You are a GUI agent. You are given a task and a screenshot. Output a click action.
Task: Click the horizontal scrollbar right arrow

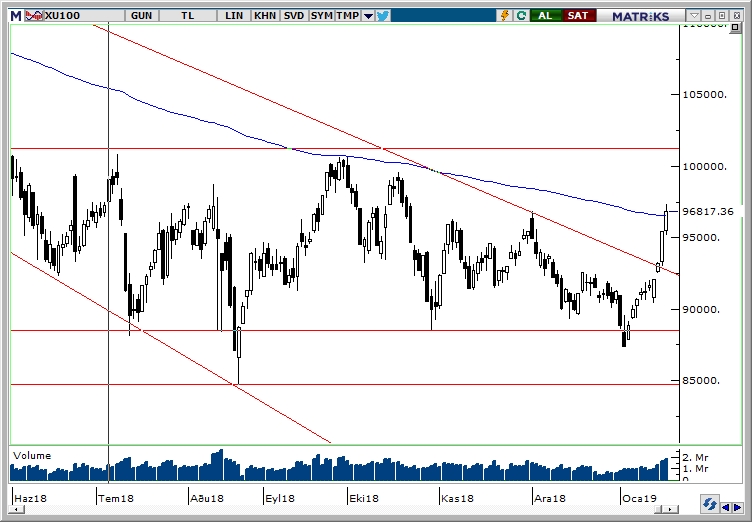point(671,510)
